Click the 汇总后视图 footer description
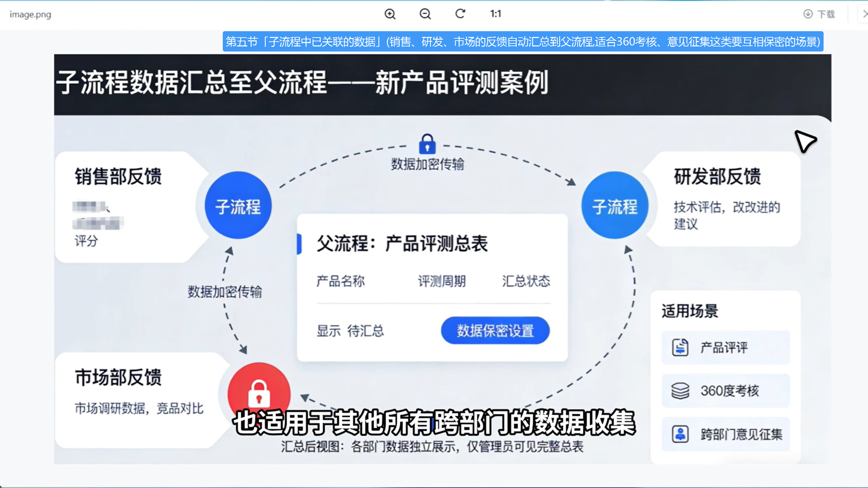 coord(432,447)
